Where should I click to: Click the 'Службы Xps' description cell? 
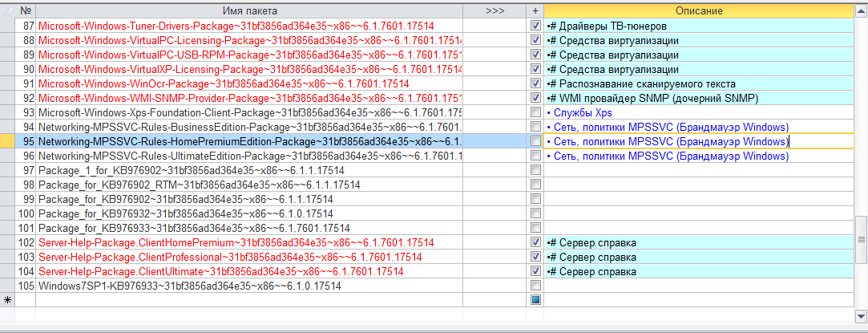pos(579,113)
